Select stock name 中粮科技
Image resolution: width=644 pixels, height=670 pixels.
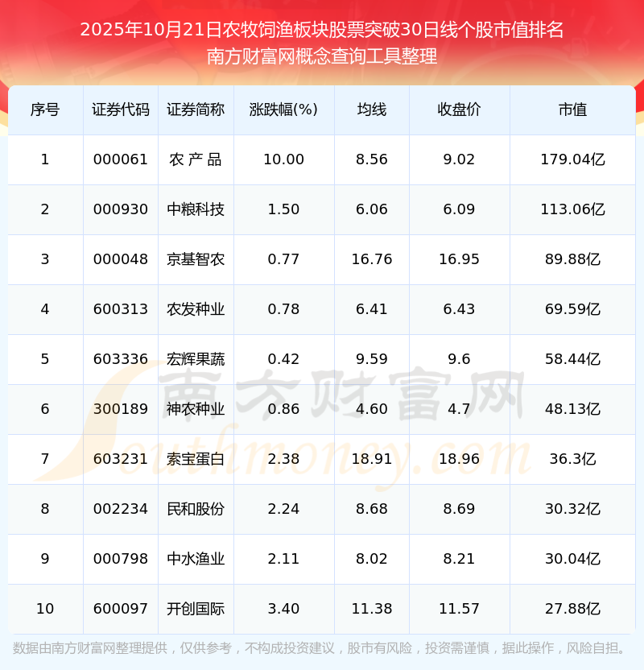196,209
